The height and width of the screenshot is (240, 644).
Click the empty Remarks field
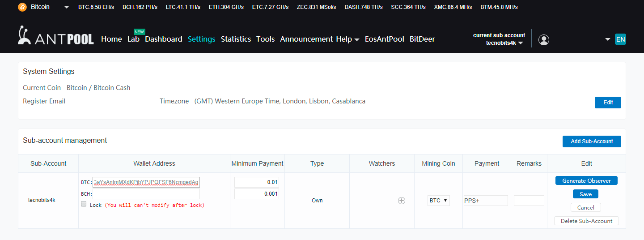coord(529,201)
